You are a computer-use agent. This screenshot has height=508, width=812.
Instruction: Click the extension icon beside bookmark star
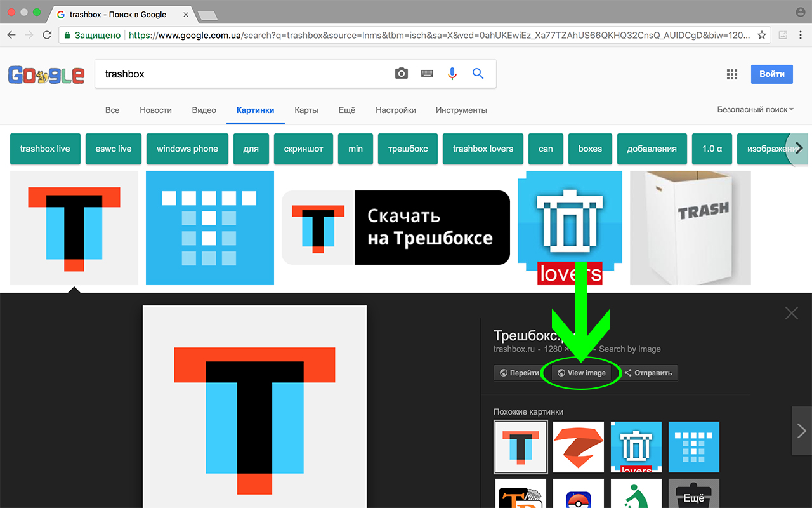point(783,35)
